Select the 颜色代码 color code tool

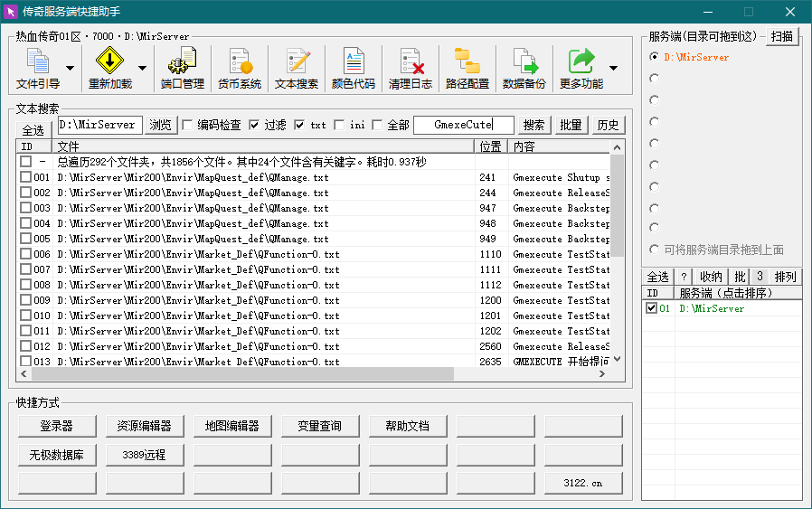coord(353,68)
